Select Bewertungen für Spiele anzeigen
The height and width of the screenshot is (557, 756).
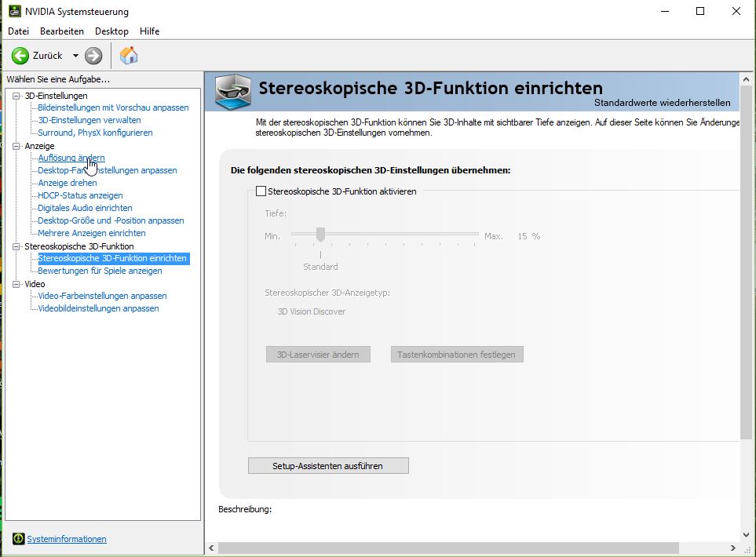[100, 271]
